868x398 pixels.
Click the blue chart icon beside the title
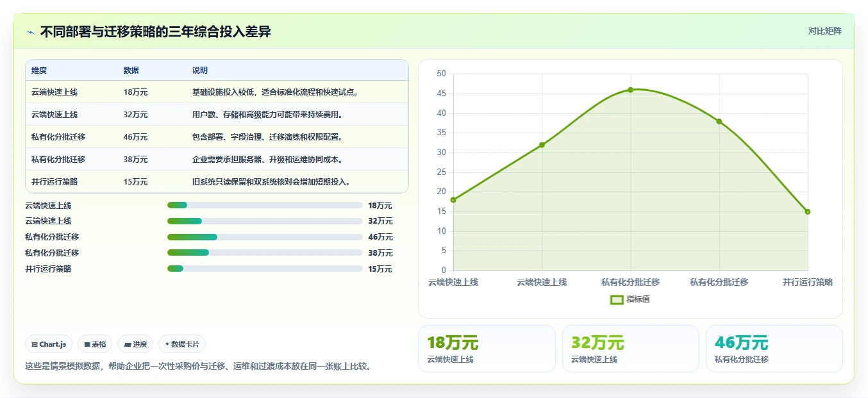click(30, 32)
